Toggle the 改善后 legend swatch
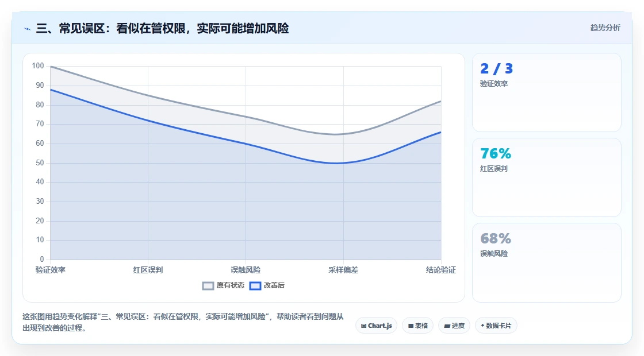The height and width of the screenshot is (356, 644). point(255,286)
